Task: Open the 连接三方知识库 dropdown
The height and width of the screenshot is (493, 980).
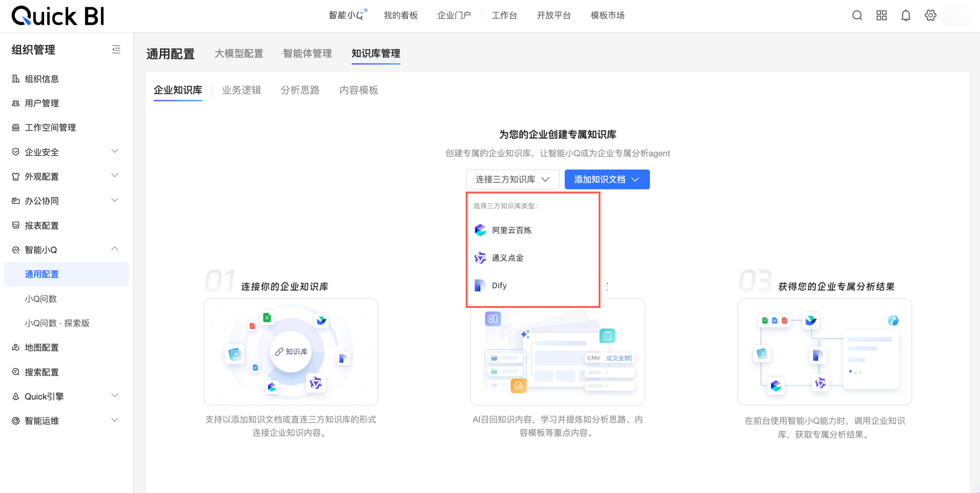Action: [512, 179]
